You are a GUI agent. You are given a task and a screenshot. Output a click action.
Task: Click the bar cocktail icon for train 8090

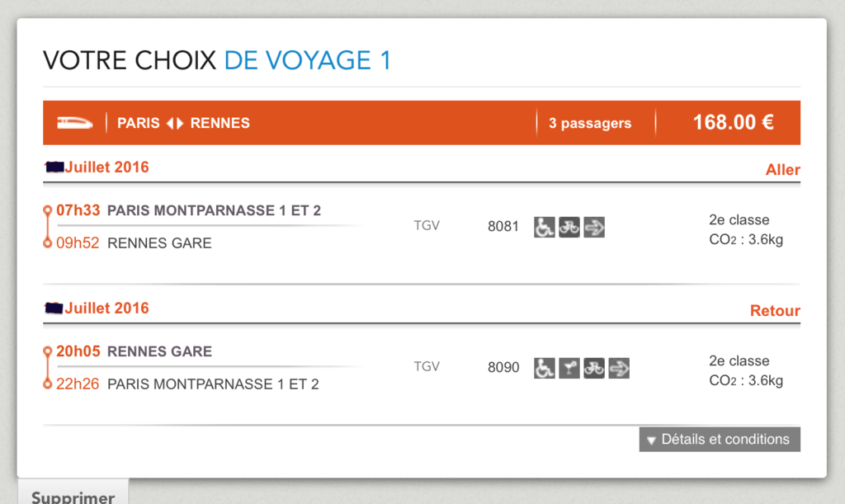click(x=569, y=368)
